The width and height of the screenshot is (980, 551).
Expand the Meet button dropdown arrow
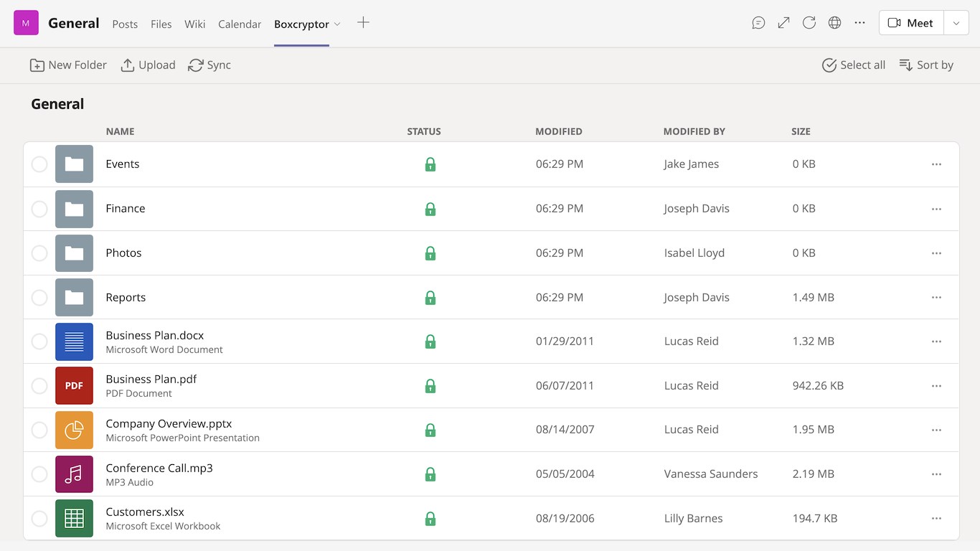(x=956, y=23)
